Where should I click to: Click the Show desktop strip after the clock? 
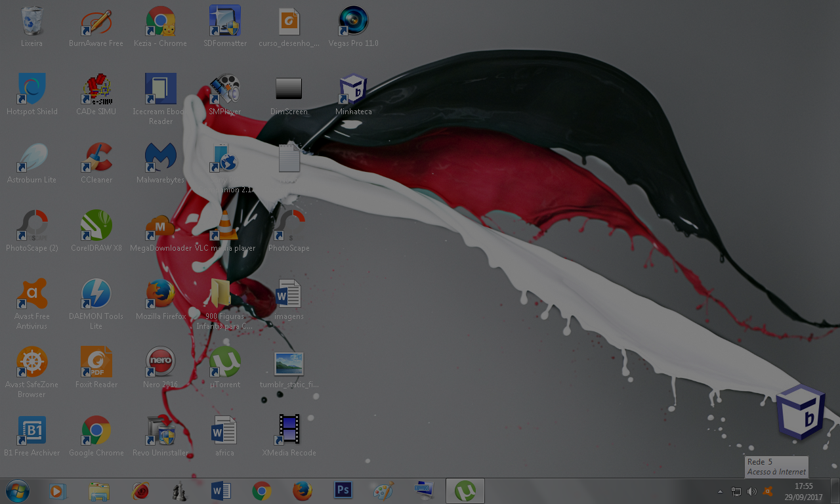click(835, 491)
